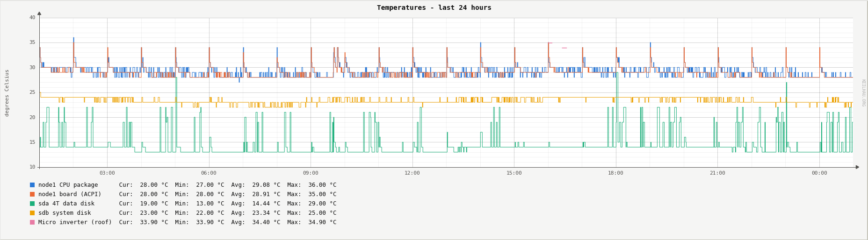868x240 pixels.
Task: Click the orange-red node1 board (ACPI) swatch
Action: (32, 194)
